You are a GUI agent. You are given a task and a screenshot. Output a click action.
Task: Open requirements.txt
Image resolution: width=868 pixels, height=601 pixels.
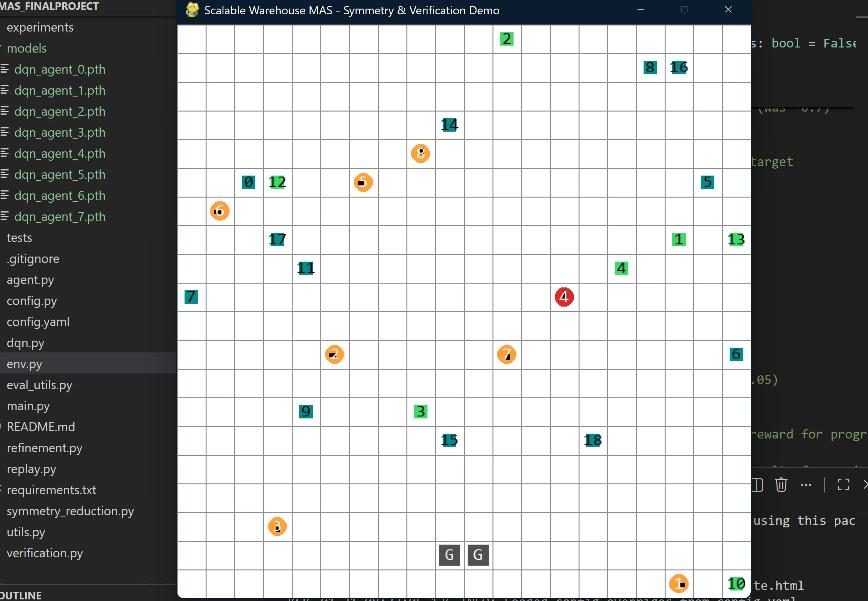pyautogui.click(x=51, y=490)
